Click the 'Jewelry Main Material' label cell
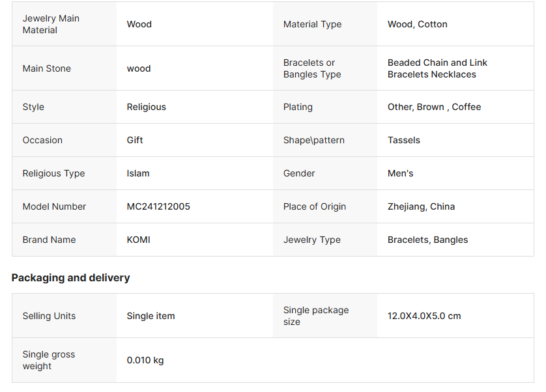The image size is (546, 392). [51, 24]
